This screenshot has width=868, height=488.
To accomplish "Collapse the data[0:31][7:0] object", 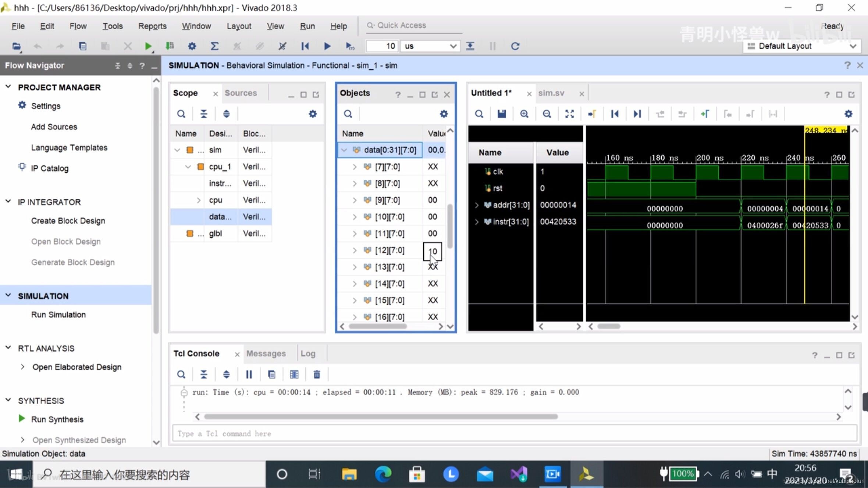I will pos(344,150).
